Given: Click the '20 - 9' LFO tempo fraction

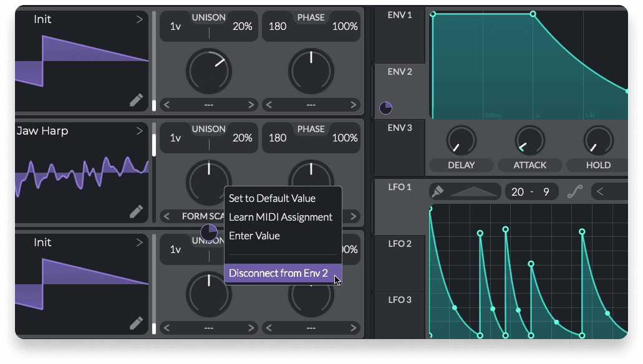Looking at the screenshot, I should [x=531, y=191].
